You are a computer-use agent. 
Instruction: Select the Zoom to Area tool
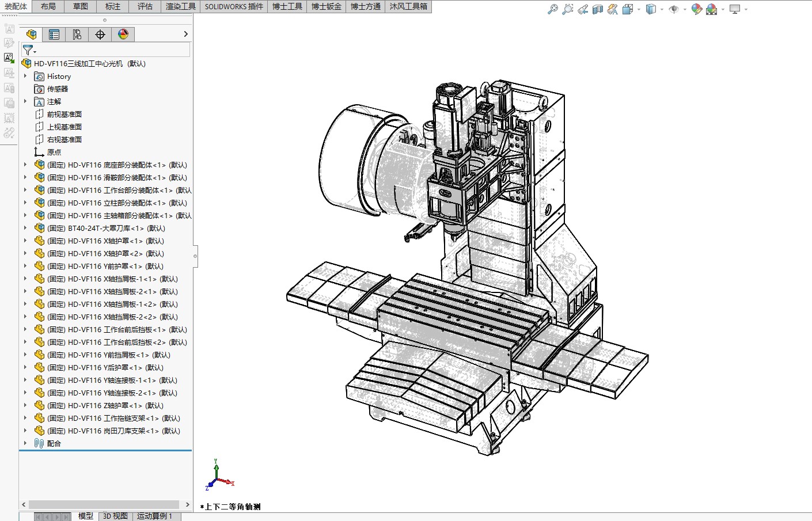(568, 9)
